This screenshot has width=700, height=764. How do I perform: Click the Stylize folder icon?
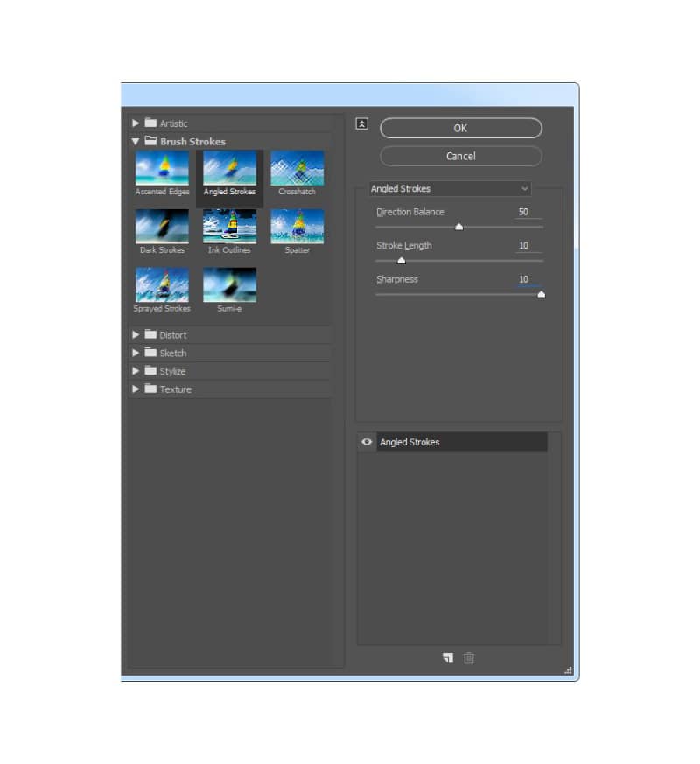[150, 371]
